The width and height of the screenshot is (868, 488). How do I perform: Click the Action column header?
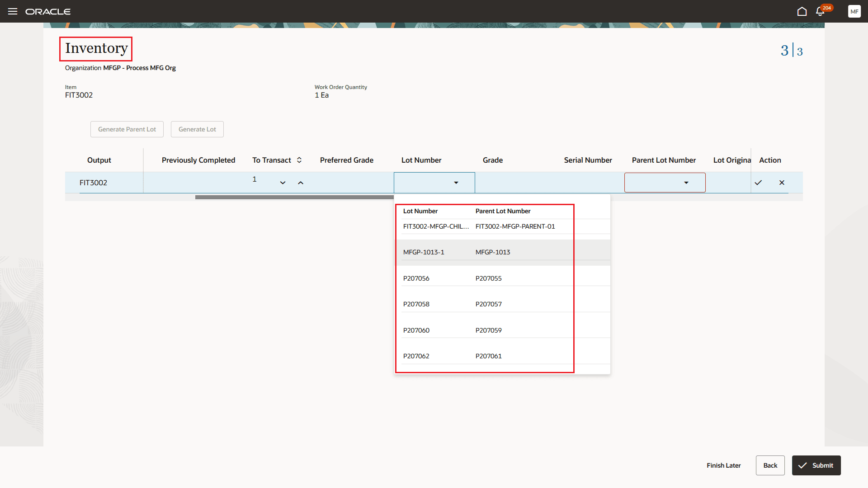pyautogui.click(x=770, y=160)
